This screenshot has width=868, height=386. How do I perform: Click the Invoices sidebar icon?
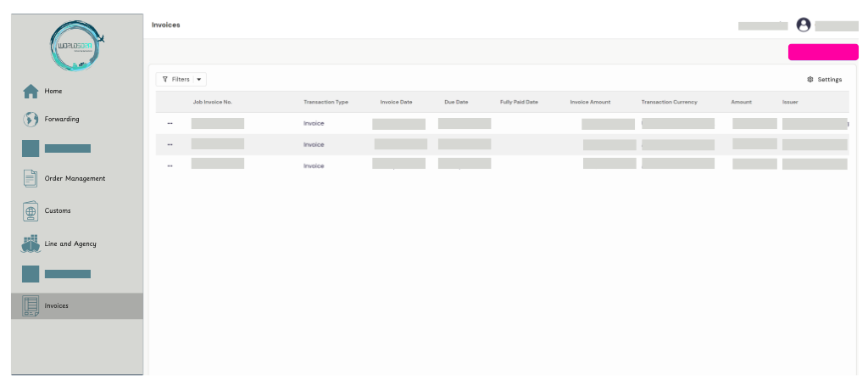(31, 306)
